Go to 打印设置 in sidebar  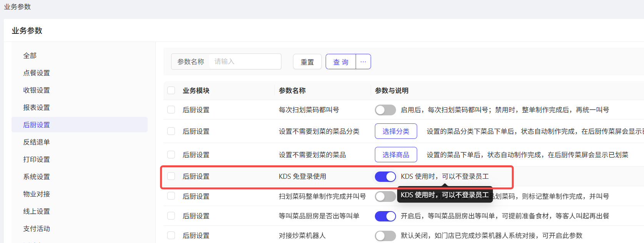tap(37, 160)
